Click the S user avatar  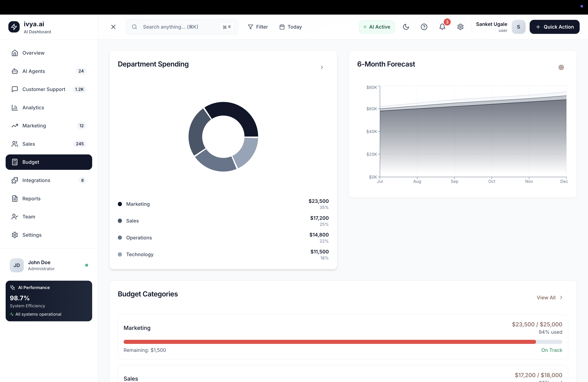(518, 27)
